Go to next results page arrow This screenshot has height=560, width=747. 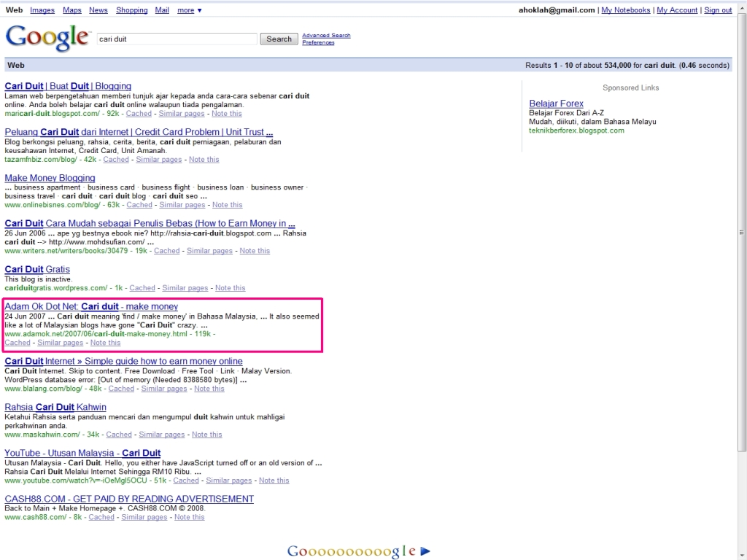425,551
